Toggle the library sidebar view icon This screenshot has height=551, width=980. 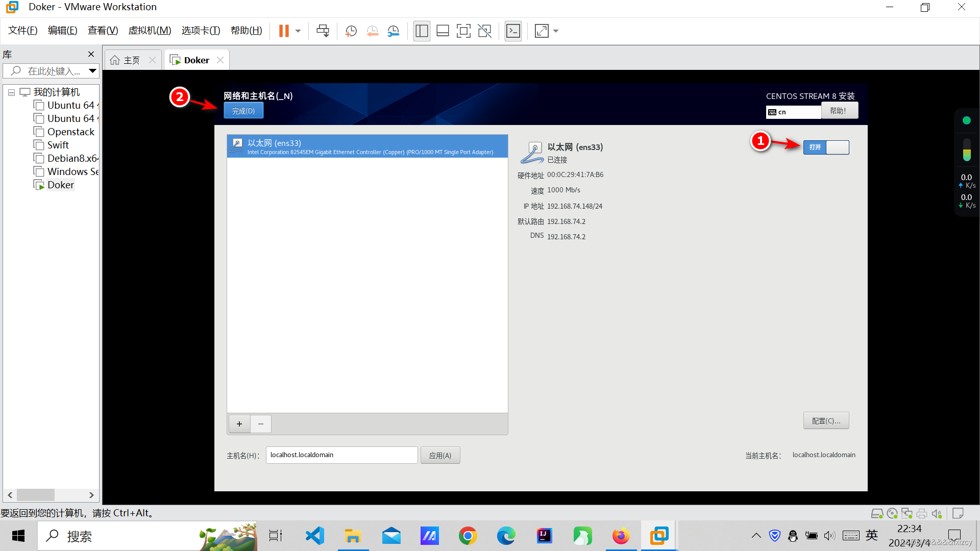[x=422, y=31]
